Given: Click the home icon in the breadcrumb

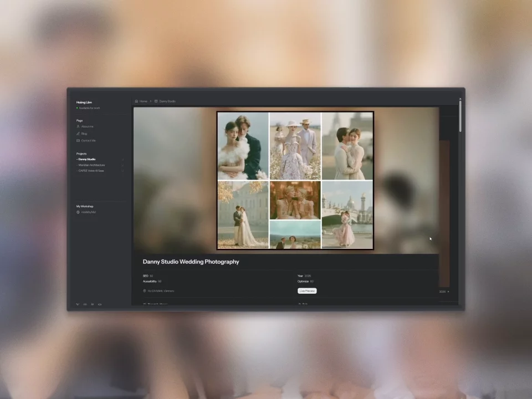Looking at the screenshot, I should 136,101.
